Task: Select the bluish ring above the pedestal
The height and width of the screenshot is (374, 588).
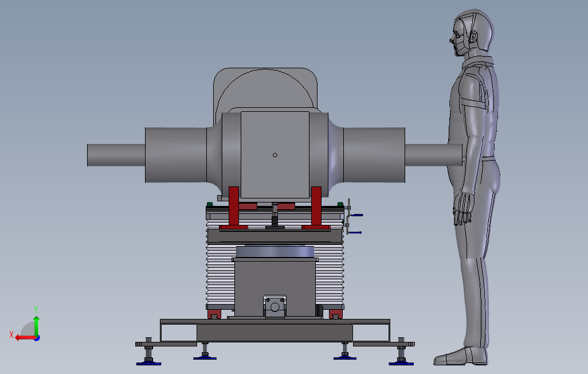Action: (x=275, y=252)
